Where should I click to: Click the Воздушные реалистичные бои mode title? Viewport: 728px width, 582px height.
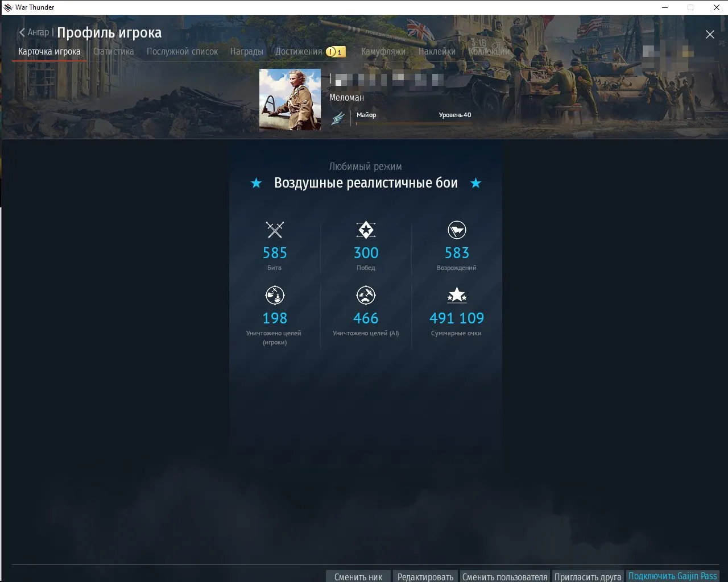point(366,182)
